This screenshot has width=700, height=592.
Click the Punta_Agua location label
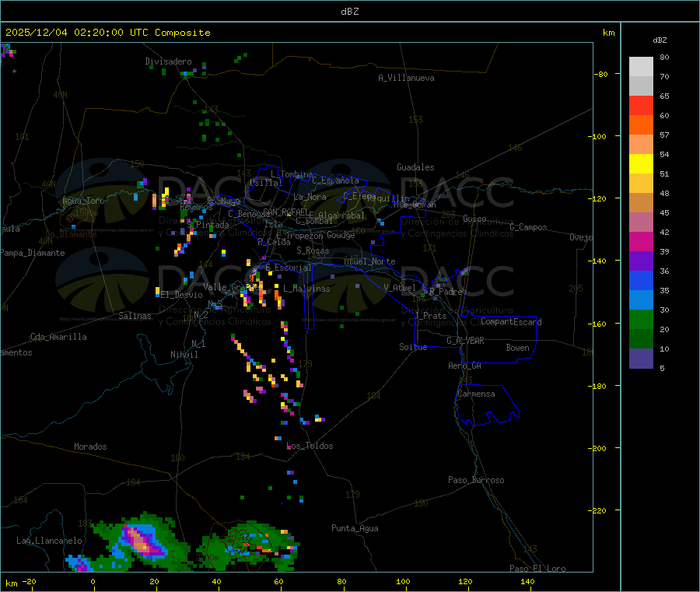355,528
